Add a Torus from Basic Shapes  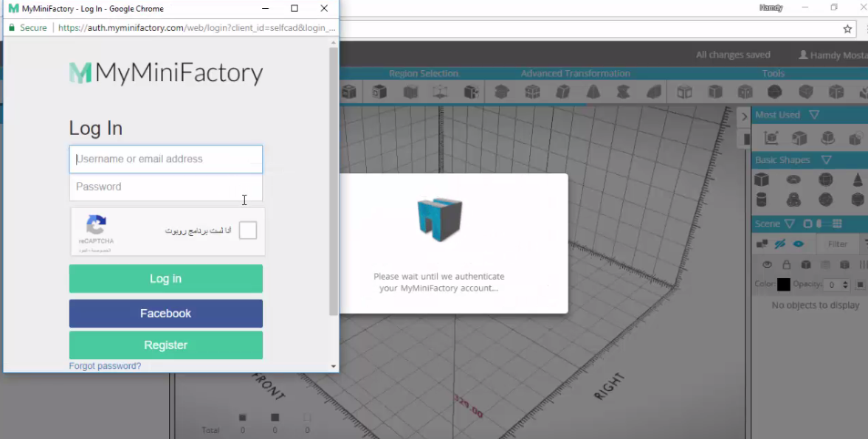coord(793,179)
